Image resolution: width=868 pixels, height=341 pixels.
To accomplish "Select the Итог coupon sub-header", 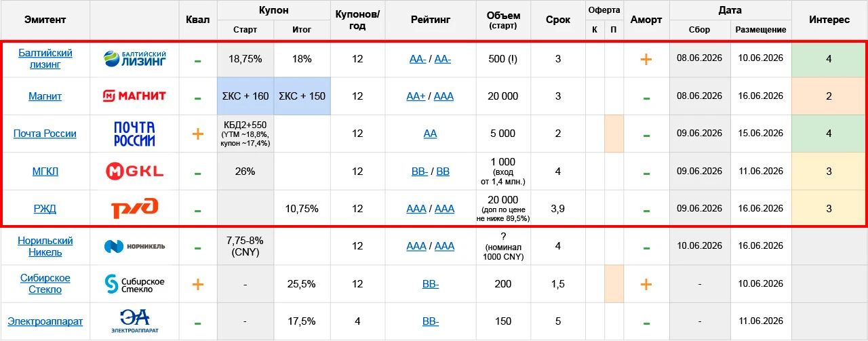I will click(x=302, y=30).
